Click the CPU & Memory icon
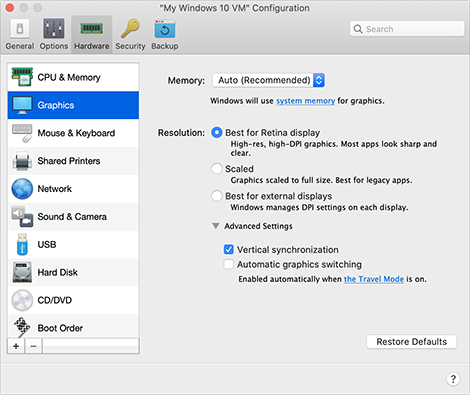The width and height of the screenshot is (470, 395). (x=22, y=77)
